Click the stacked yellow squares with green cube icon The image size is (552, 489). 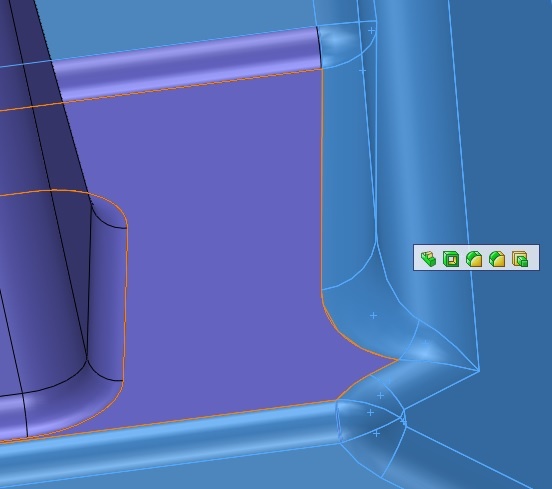[520, 259]
